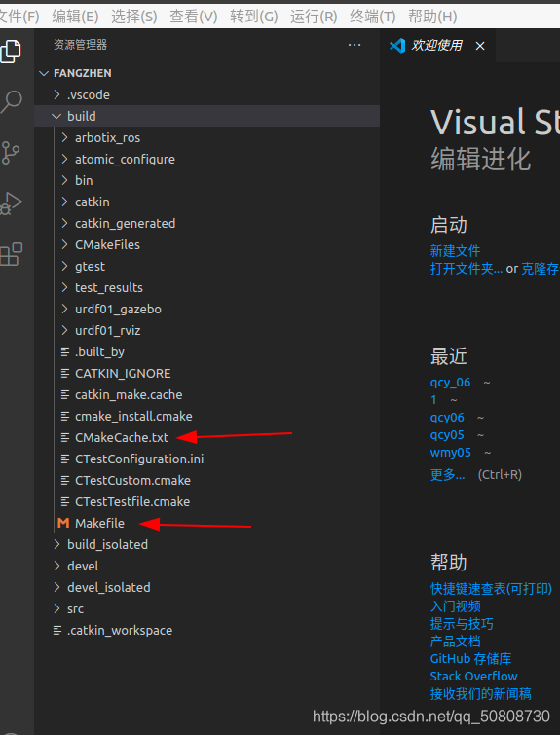Image resolution: width=560 pixels, height=735 pixels.
Task: Expand the test_results folder
Action: [64, 288]
